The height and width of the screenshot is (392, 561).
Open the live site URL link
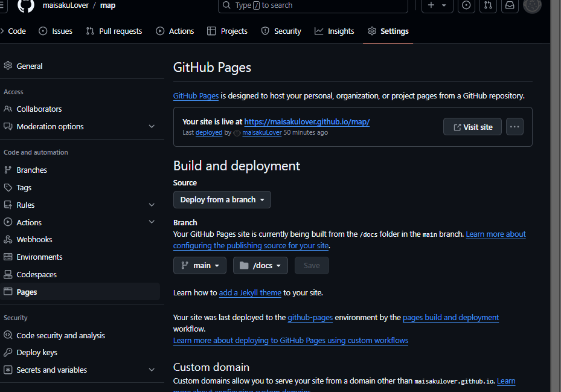307,122
